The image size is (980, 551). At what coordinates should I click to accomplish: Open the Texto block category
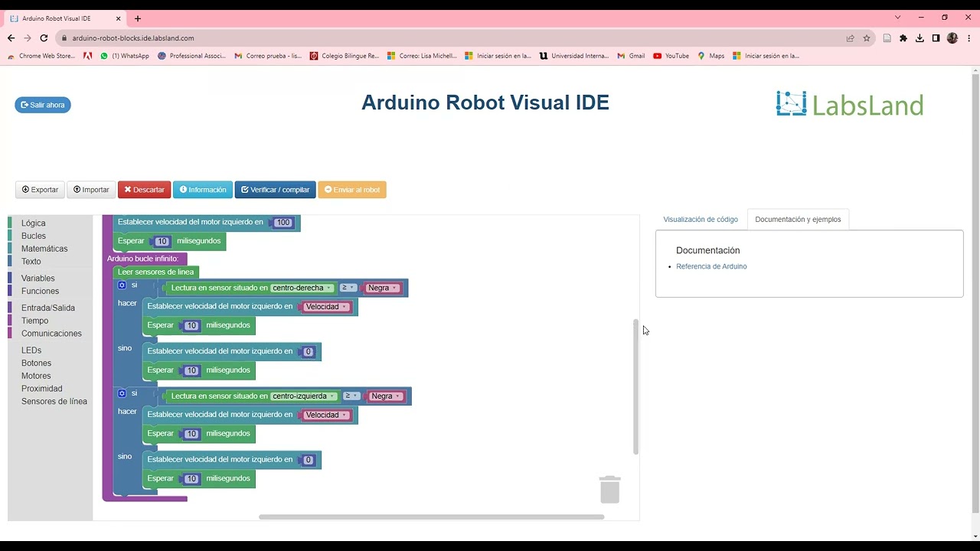coord(31,262)
